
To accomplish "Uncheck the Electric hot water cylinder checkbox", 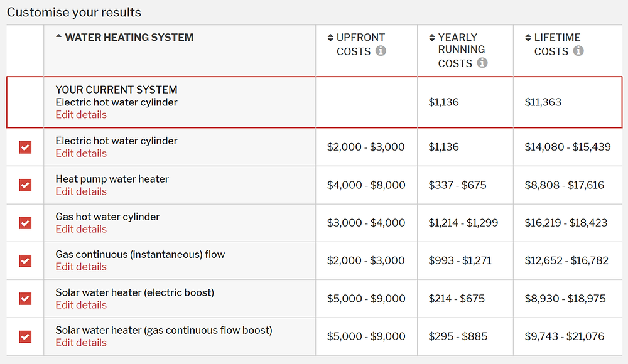I will coord(25,147).
